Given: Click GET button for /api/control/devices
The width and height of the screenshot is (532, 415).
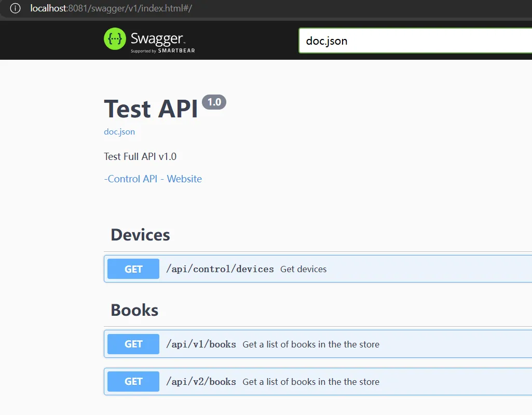Looking at the screenshot, I should (x=133, y=269).
